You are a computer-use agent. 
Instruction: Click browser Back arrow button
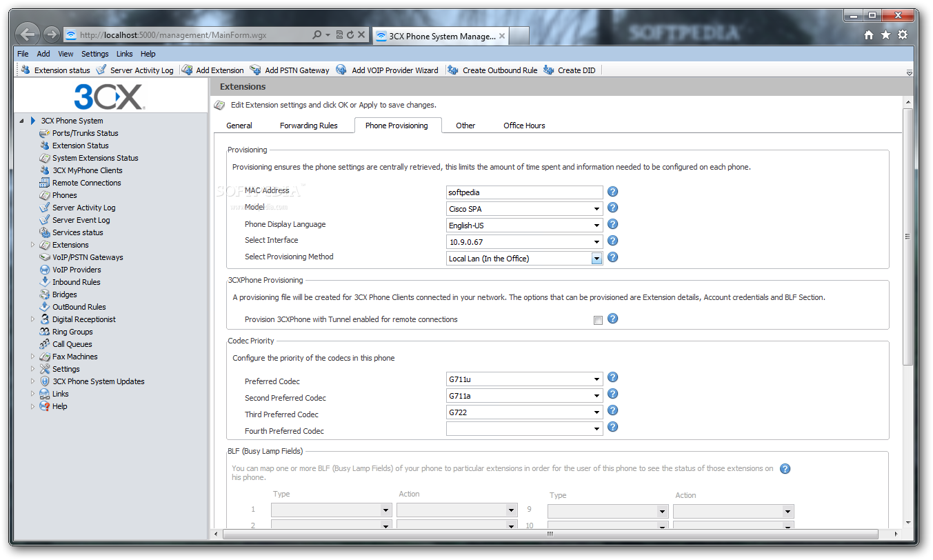pyautogui.click(x=28, y=34)
